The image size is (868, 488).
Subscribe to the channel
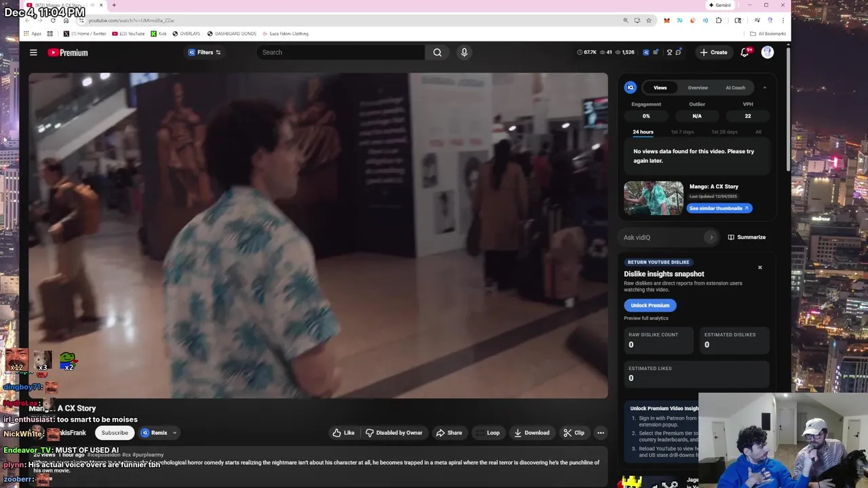click(115, 432)
